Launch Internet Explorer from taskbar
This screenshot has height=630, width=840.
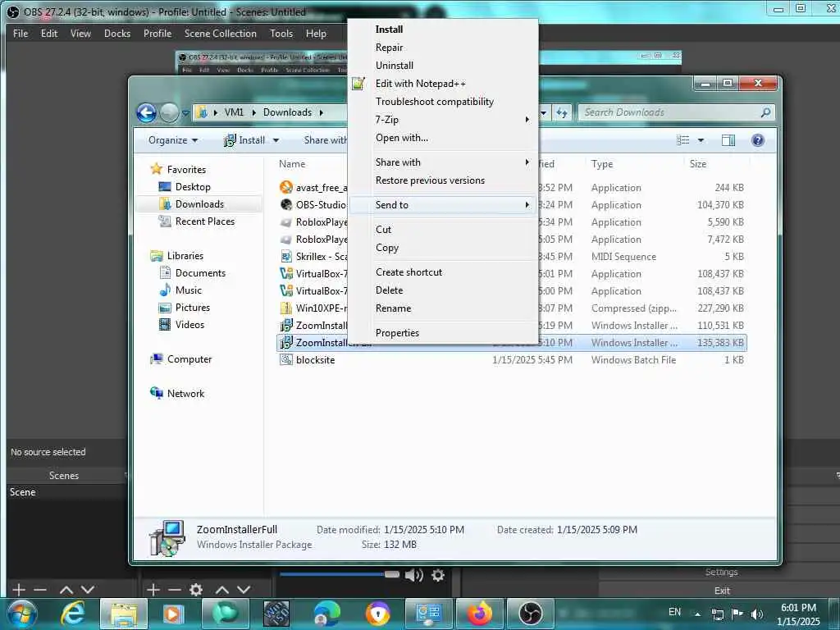pyautogui.click(x=72, y=614)
